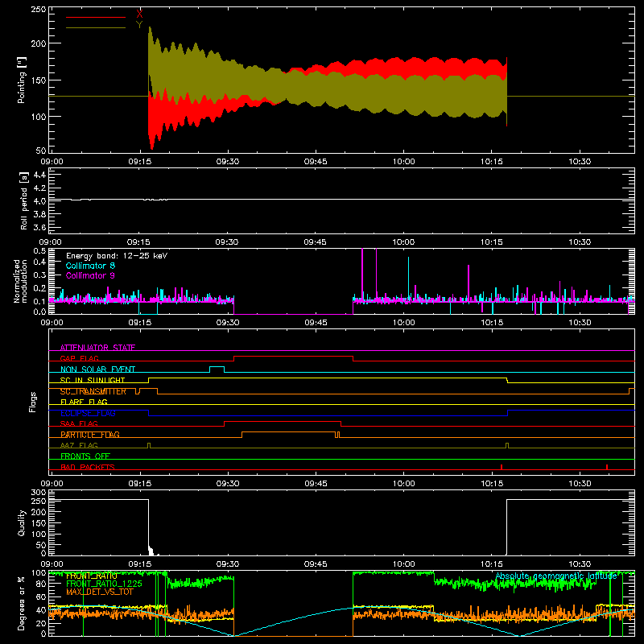The width and height of the screenshot is (644, 644).
Task: Click the orange MAX_DET_VS_TOT legend text
Action: pyautogui.click(x=100, y=592)
